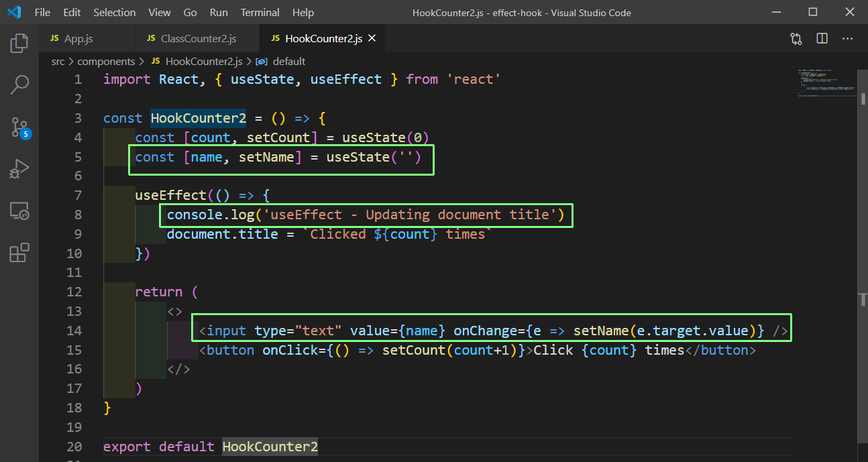Click line number 20 in the gutter

point(74,447)
